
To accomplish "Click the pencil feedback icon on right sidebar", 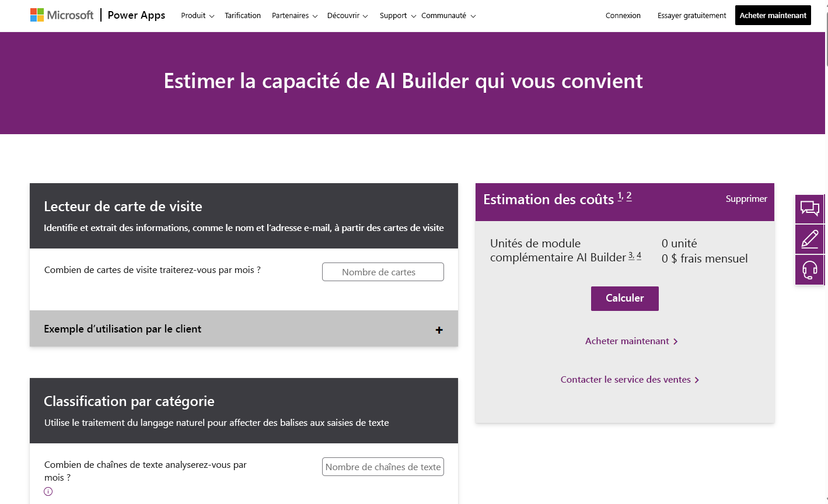I will pyautogui.click(x=809, y=239).
